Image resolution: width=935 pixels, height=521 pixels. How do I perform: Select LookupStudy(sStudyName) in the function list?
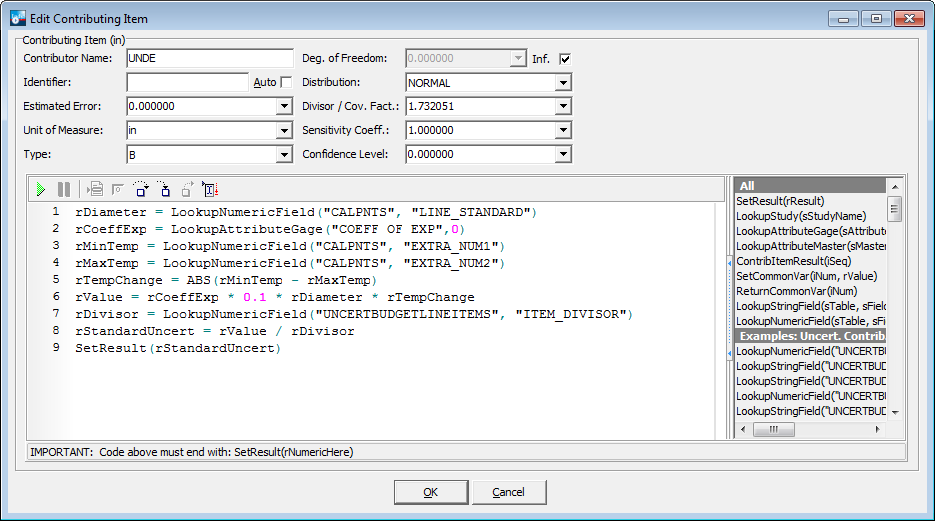tap(800, 216)
